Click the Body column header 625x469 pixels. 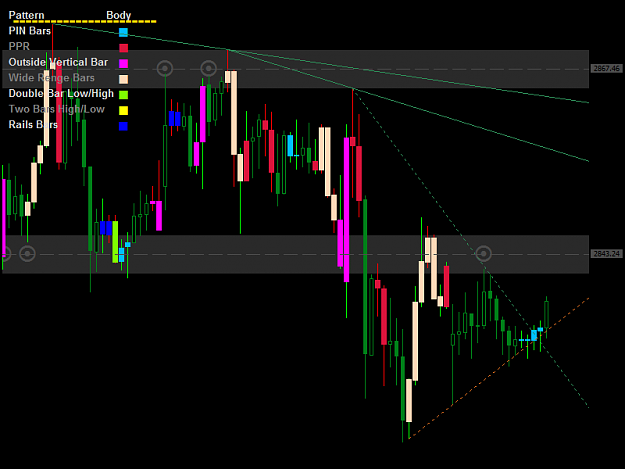(118, 15)
